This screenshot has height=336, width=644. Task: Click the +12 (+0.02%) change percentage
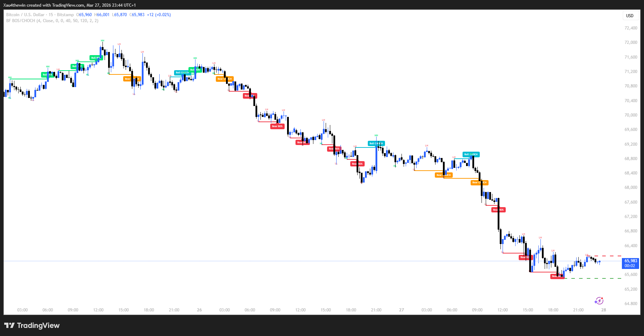[160, 14]
